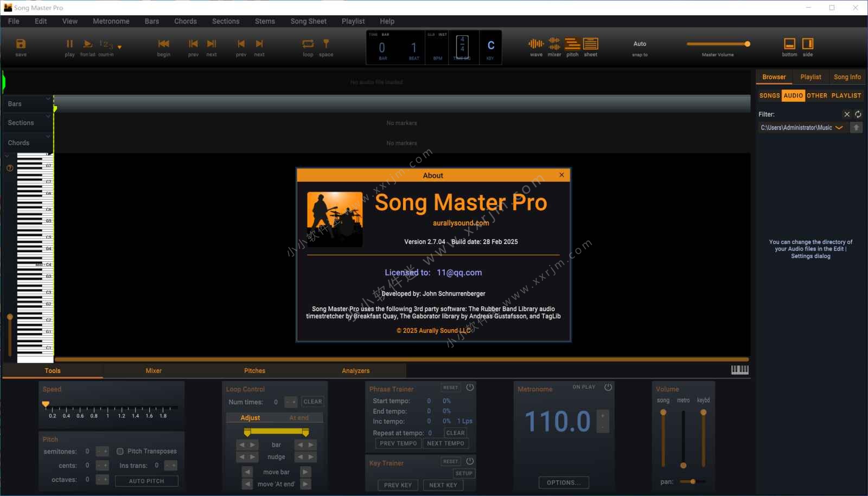Screen dimensions: 868x496
Task: Adjust the song volume slider
Action: [663, 438]
